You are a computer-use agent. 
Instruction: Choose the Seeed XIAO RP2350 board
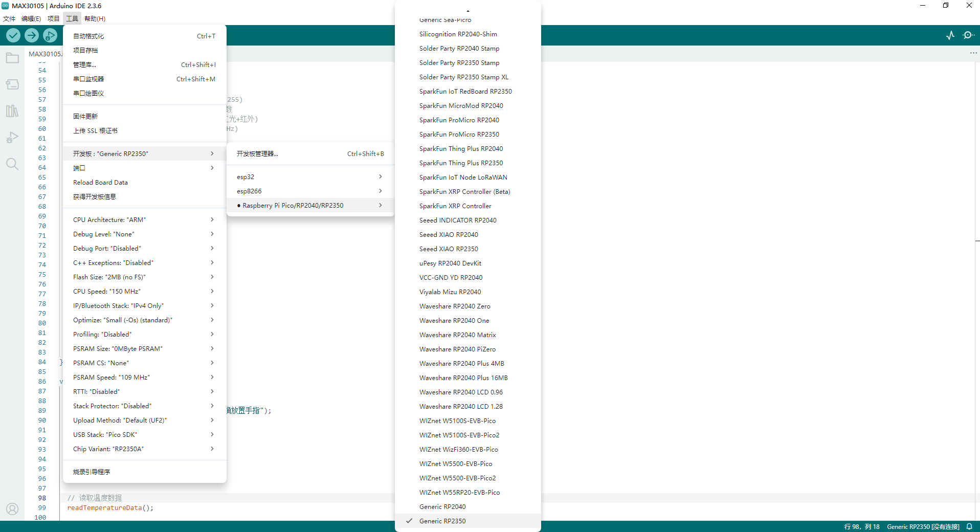point(468,249)
